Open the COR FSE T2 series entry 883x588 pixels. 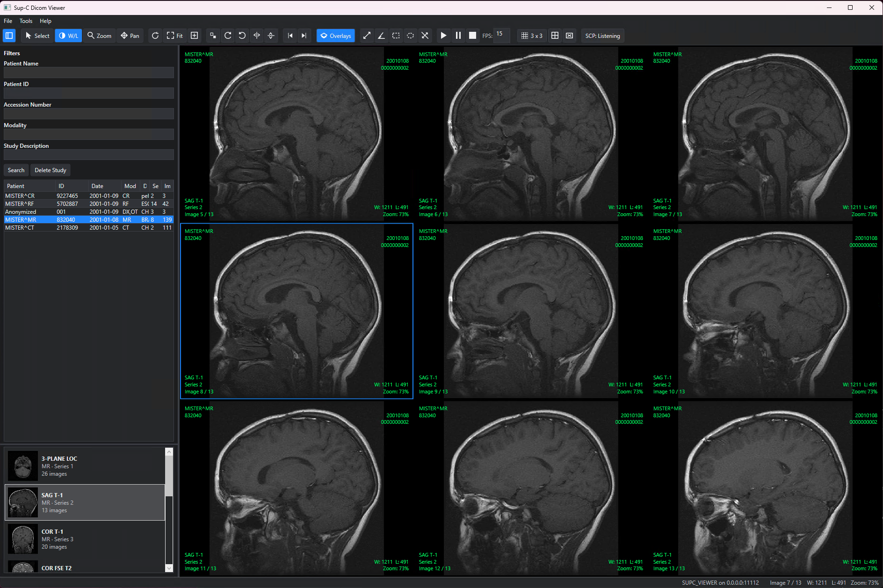pos(85,566)
